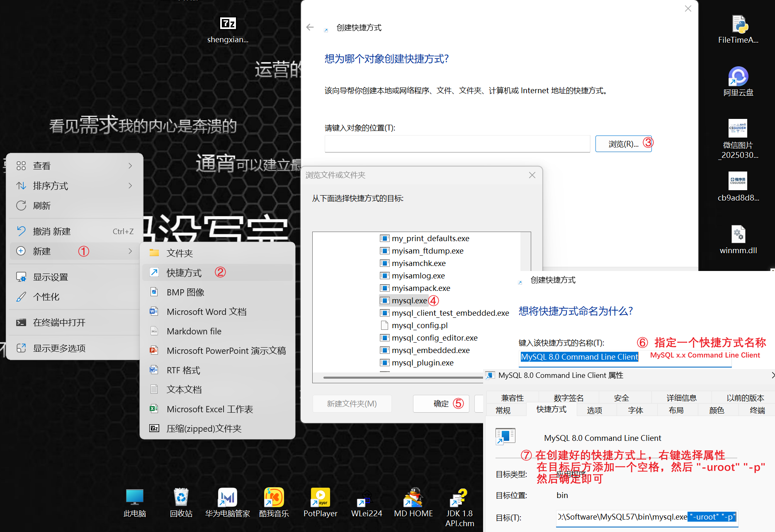The width and height of the screenshot is (775, 532).
Task: Create new Markdown file
Action: coord(217,331)
